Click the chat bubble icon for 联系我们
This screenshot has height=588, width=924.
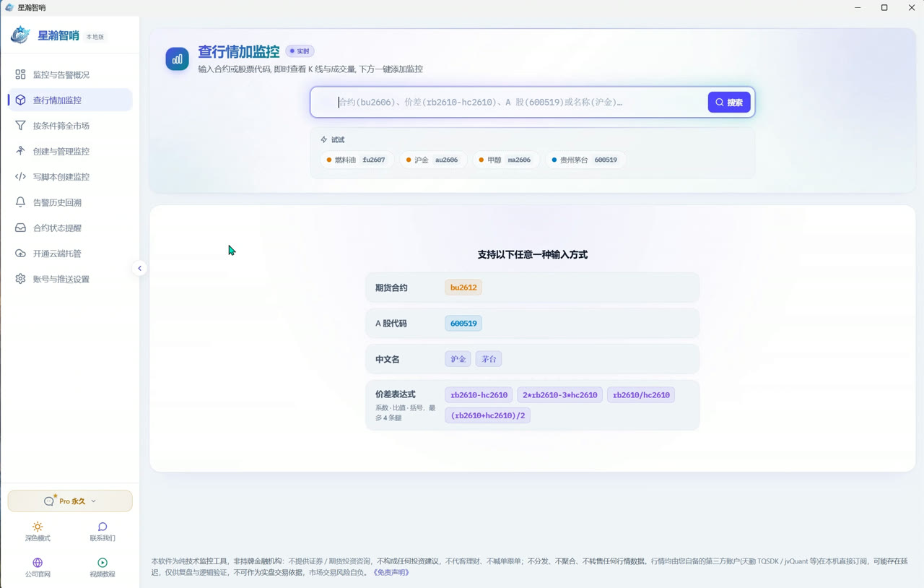tap(103, 527)
